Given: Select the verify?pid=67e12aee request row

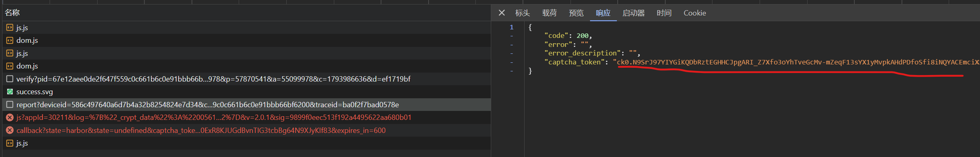Looking at the screenshot, I should click(246, 79).
